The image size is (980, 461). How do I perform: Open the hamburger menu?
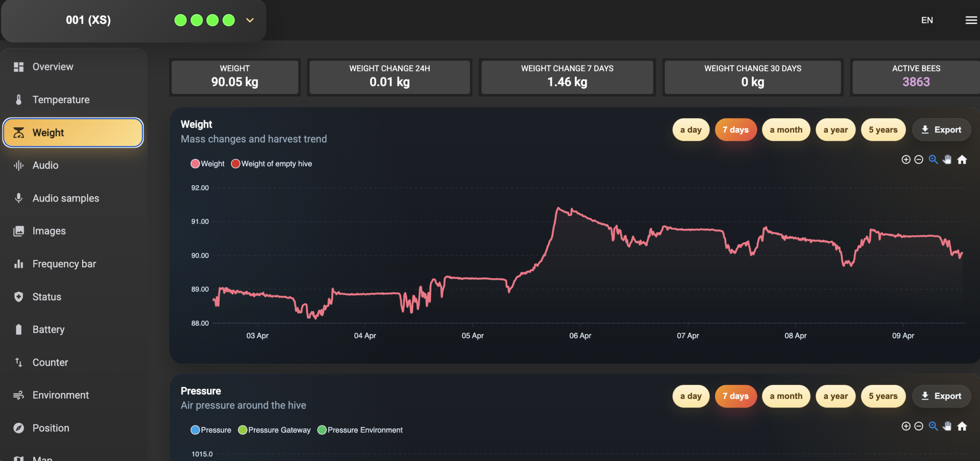(x=971, y=20)
